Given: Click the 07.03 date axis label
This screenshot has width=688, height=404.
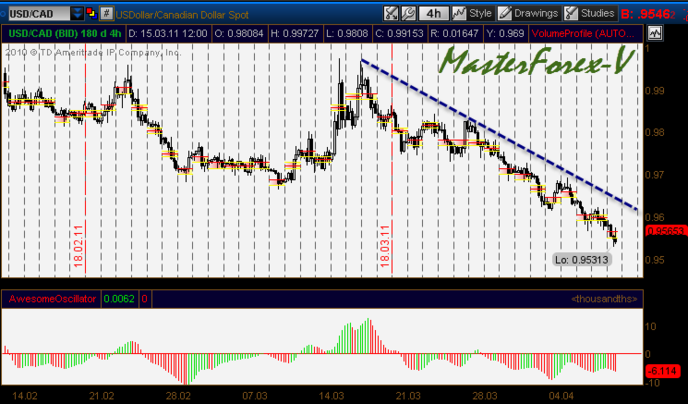Looking at the screenshot, I should click(x=255, y=396).
